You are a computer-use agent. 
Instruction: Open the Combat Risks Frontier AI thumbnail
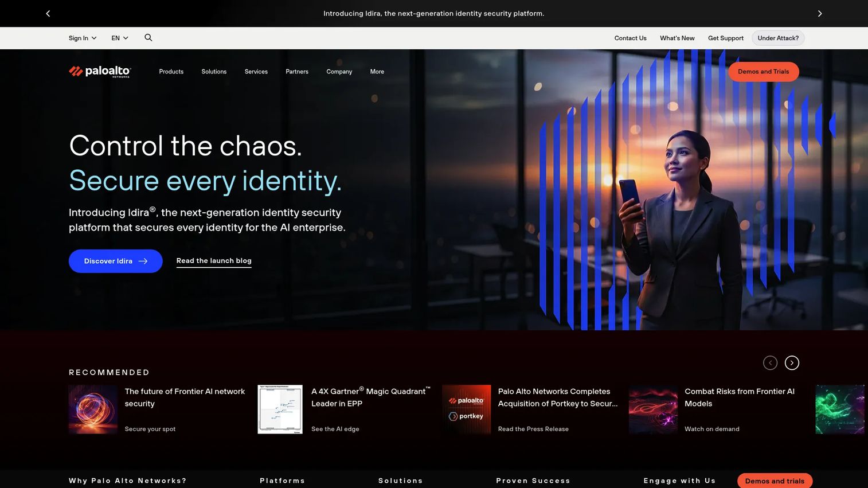pyautogui.click(x=653, y=409)
